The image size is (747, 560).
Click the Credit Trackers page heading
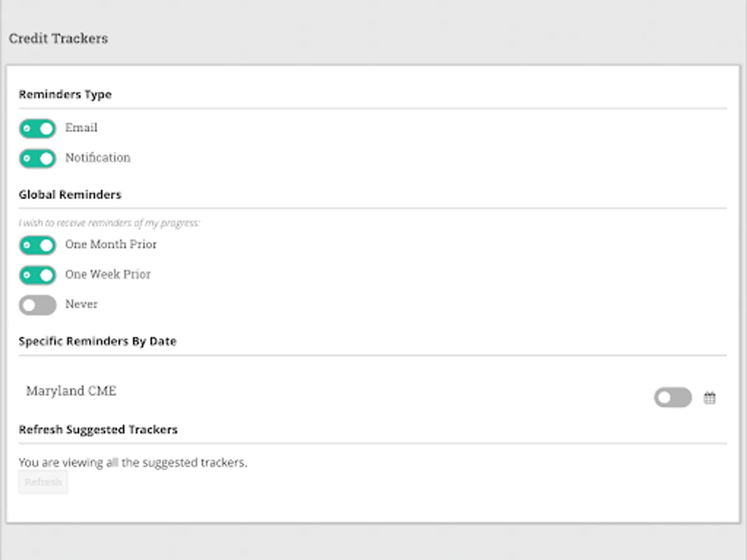[x=58, y=39]
